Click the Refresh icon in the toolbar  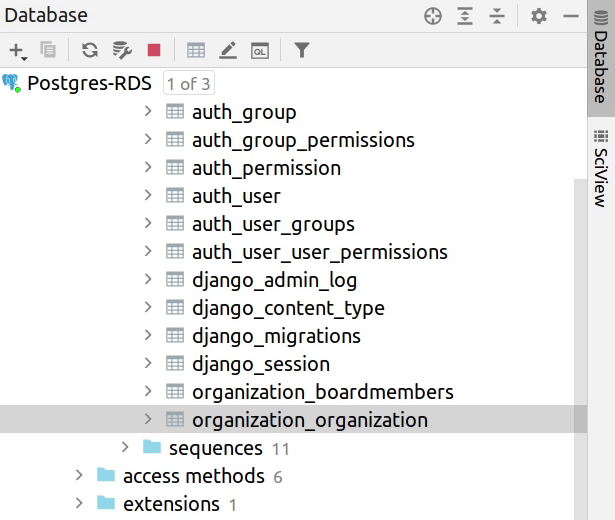(90, 50)
